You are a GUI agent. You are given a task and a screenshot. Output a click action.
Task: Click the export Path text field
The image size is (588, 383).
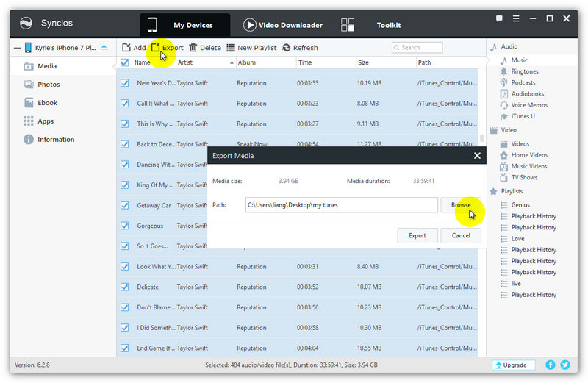tap(342, 205)
